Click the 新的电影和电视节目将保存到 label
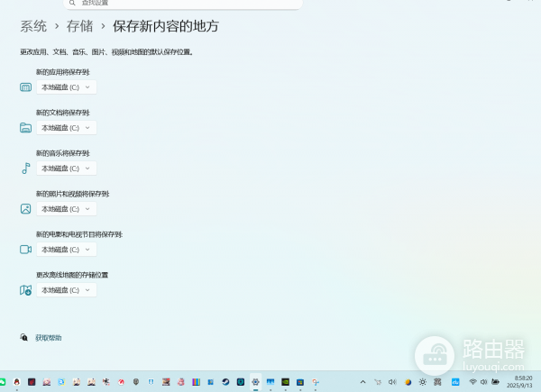Image resolution: width=541 pixels, height=392 pixels. coord(79,234)
